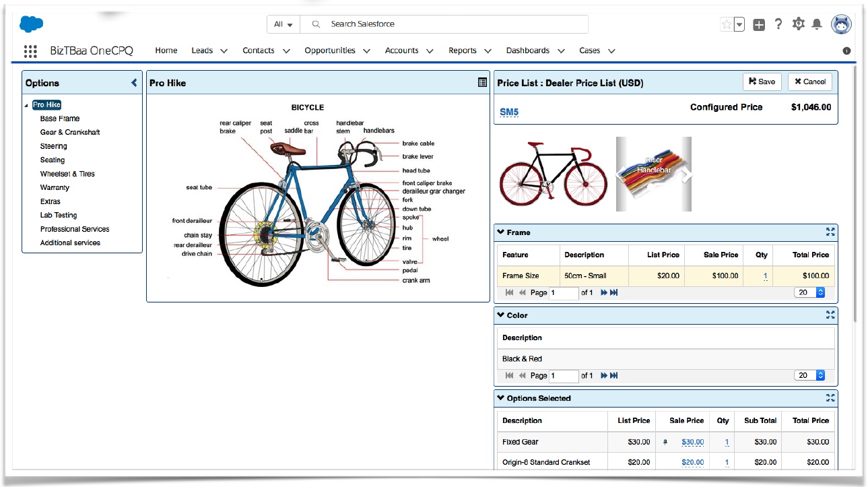Open the App Launcher grid icon
The height and width of the screenshot is (487, 868).
[x=30, y=51]
